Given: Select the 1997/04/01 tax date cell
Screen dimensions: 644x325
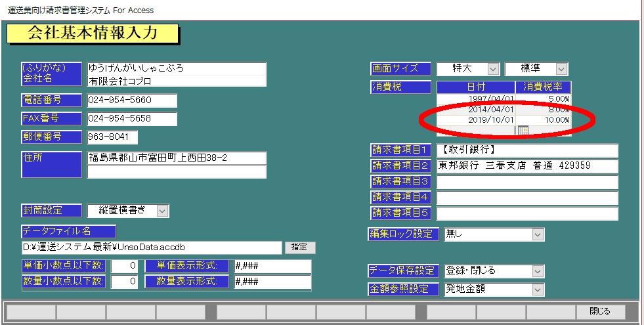Looking at the screenshot, I should [x=475, y=99].
